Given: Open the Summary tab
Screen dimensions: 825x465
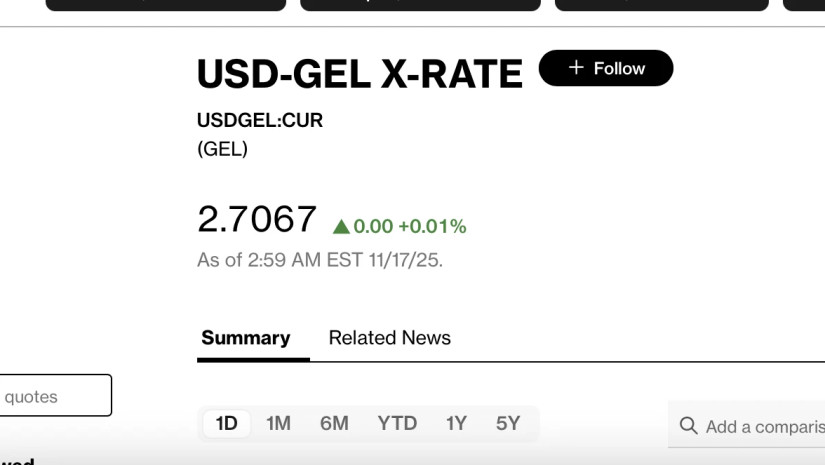Looking at the screenshot, I should coord(245,338).
